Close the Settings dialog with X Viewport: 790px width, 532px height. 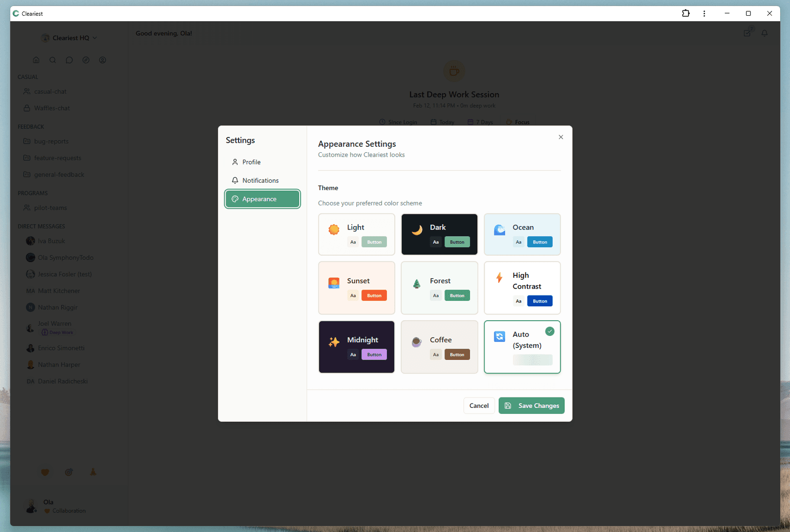(561, 137)
